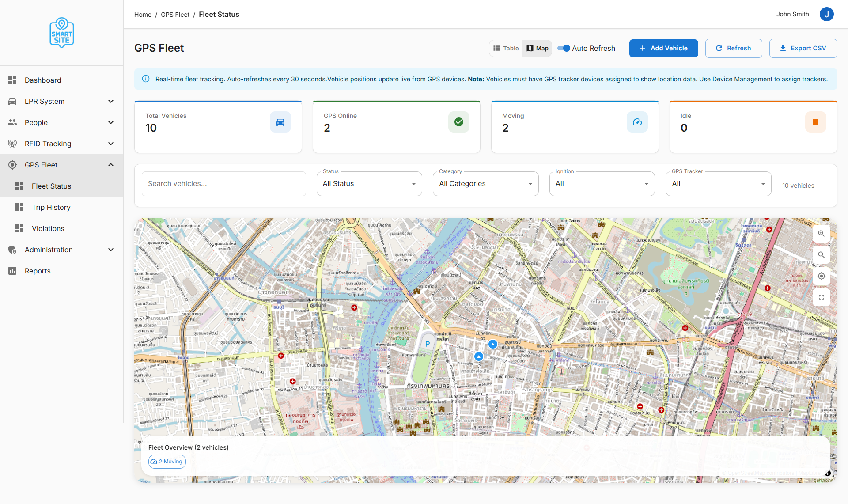Image resolution: width=848 pixels, height=504 pixels.
Task: Switch to Table view
Action: [506, 48]
